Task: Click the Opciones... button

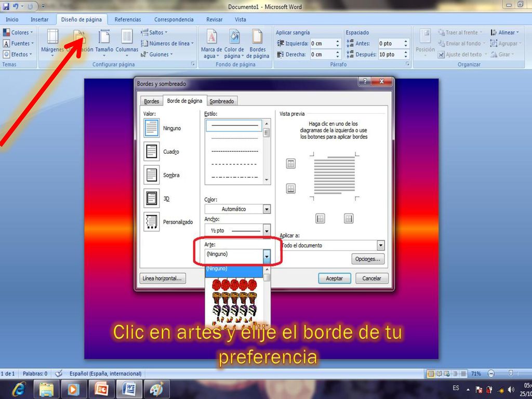Action: click(368, 259)
